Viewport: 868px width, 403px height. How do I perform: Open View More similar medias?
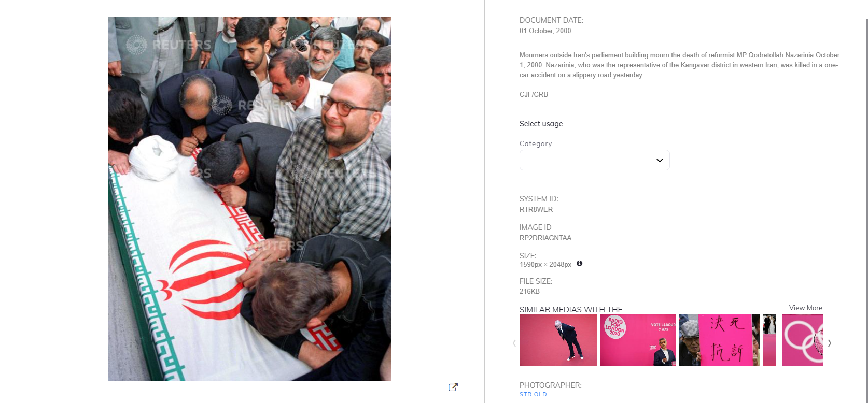click(805, 308)
